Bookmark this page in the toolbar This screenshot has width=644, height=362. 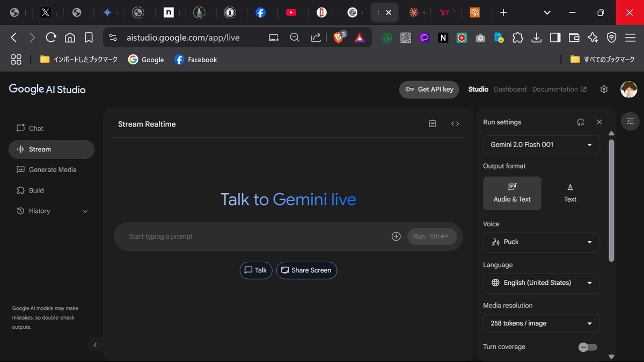point(89,38)
